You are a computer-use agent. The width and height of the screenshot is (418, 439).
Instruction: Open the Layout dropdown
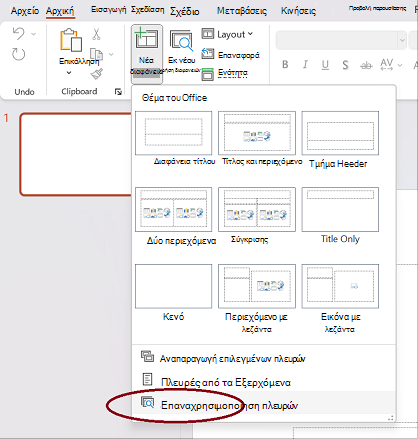point(228,34)
